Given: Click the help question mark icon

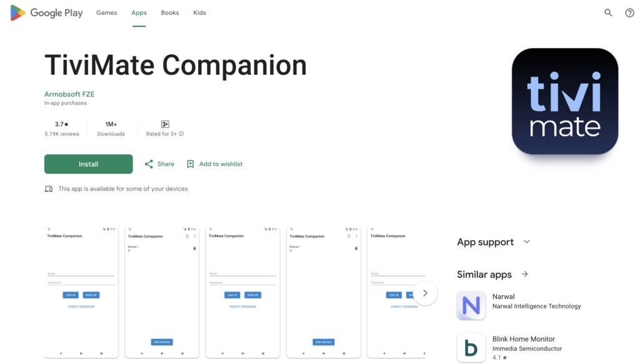Looking at the screenshot, I should tap(629, 12).
